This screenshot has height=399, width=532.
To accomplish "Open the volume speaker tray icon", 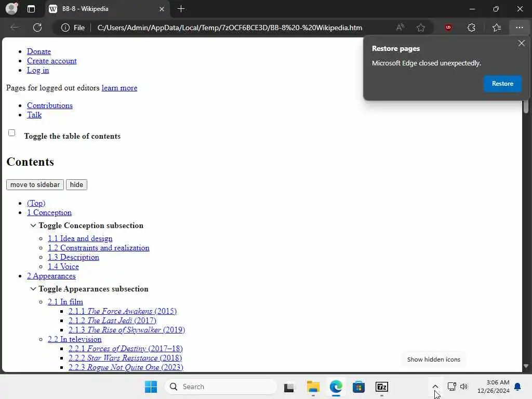I will coord(464,387).
